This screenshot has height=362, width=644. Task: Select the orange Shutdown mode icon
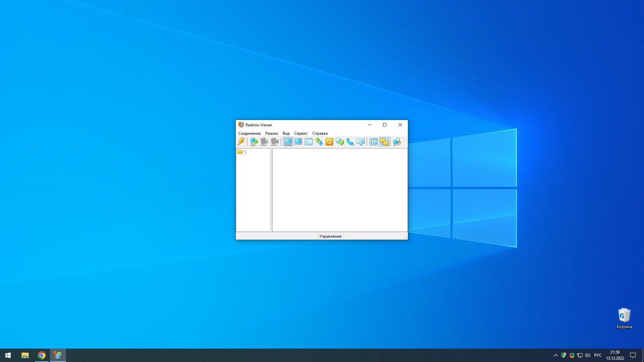pos(329,142)
